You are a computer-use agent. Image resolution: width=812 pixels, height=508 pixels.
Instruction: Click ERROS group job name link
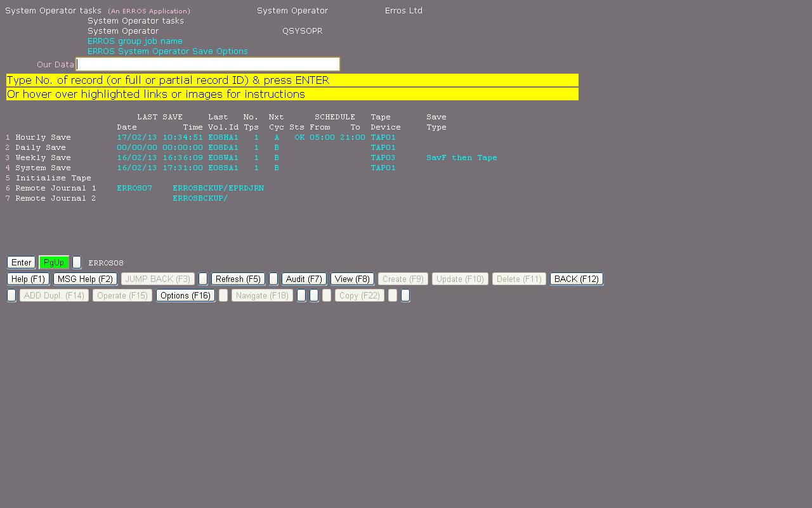pos(134,41)
